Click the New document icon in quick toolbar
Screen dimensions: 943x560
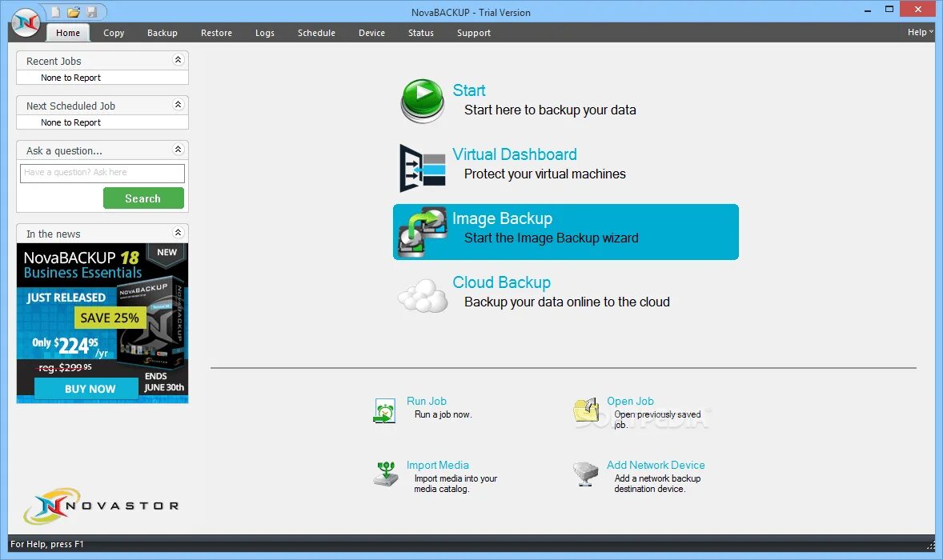tap(55, 12)
